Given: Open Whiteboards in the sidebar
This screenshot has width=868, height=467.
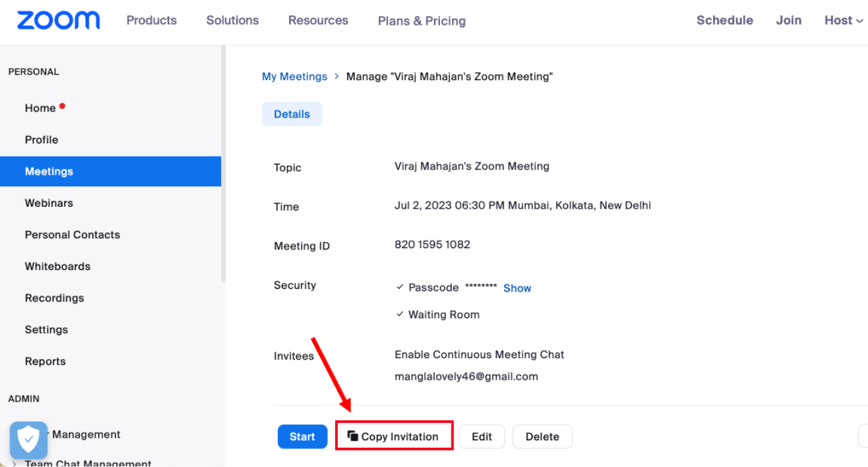Looking at the screenshot, I should (x=57, y=266).
